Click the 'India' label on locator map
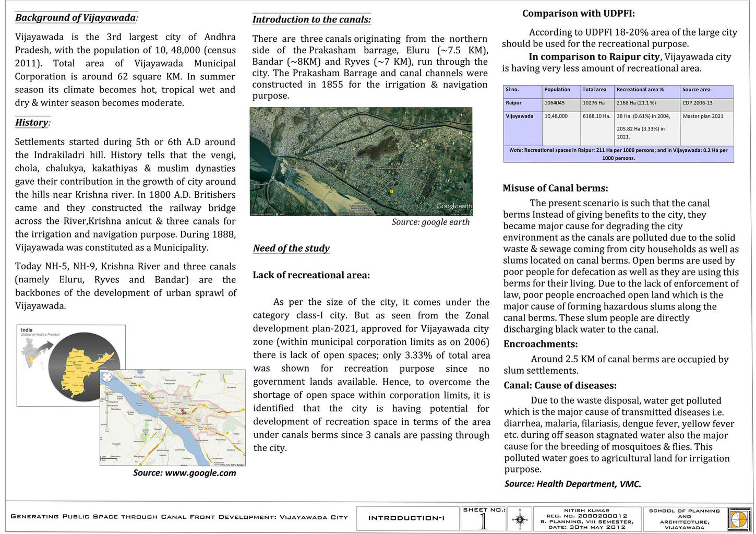The height and width of the screenshot is (534, 756). point(27,330)
